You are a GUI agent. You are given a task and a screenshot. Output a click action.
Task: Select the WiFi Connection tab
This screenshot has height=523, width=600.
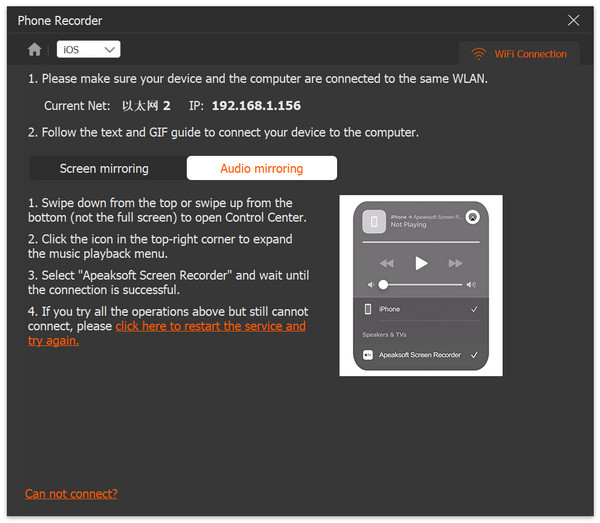[519, 54]
